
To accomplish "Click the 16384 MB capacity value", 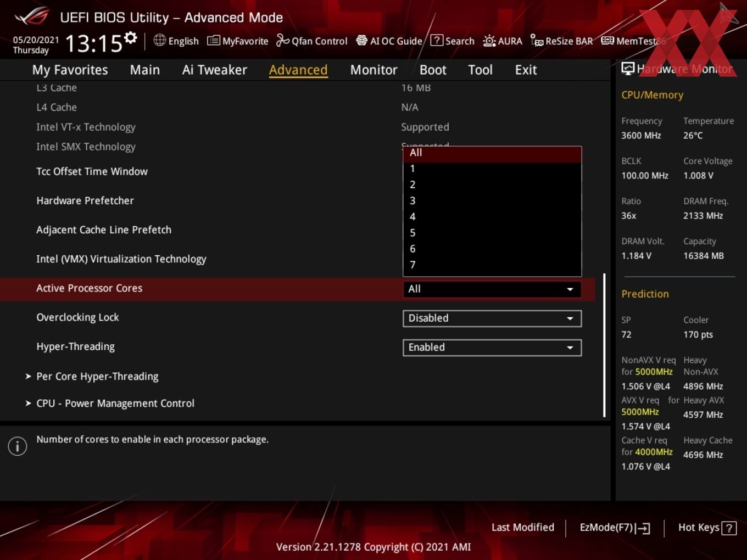I will click(704, 255).
